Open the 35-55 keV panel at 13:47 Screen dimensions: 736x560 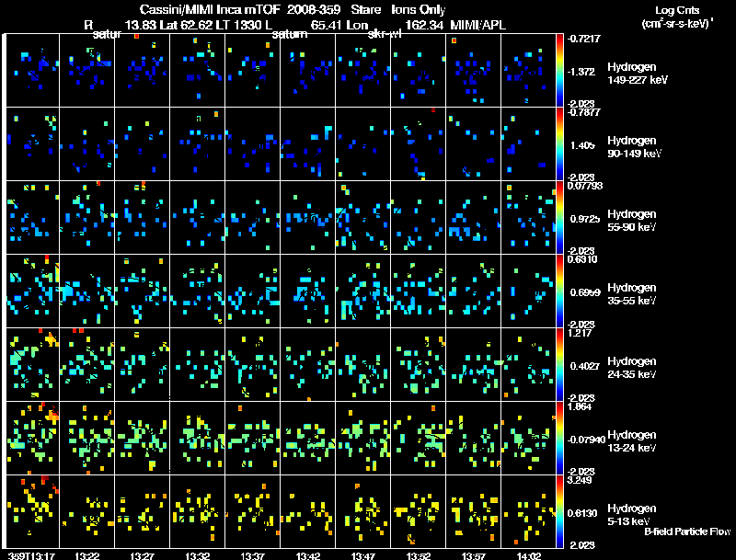363,291
